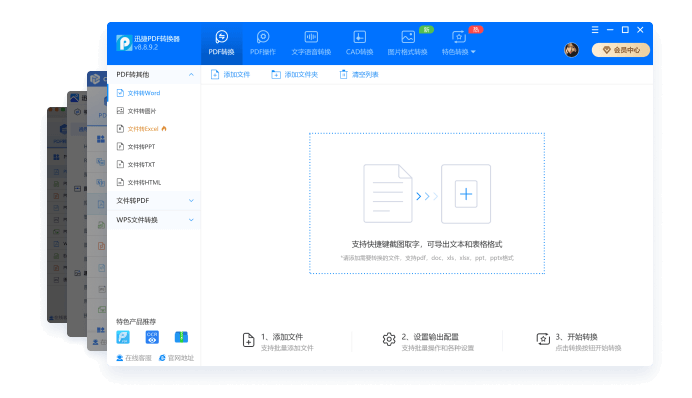
Task: Open the 会员中心 member center
Action: tap(621, 50)
